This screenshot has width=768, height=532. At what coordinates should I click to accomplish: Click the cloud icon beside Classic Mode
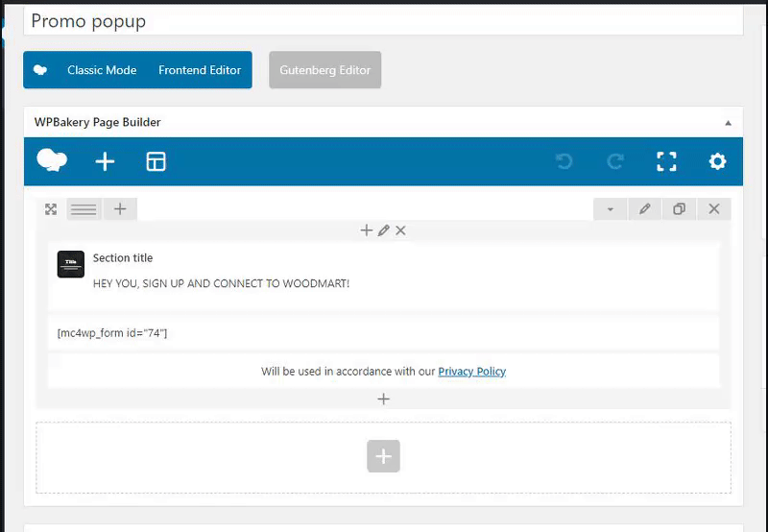point(40,70)
